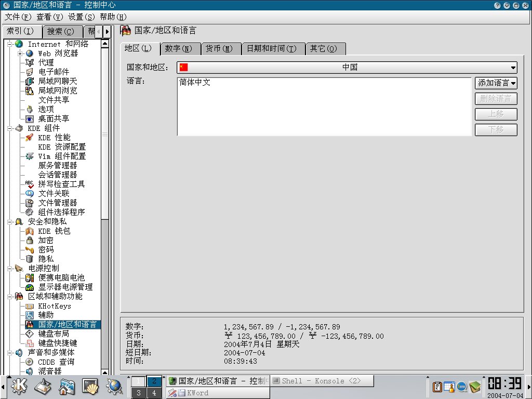Collapse the 电源控制 branch
This screenshot has height=399, width=532.
click(10, 269)
